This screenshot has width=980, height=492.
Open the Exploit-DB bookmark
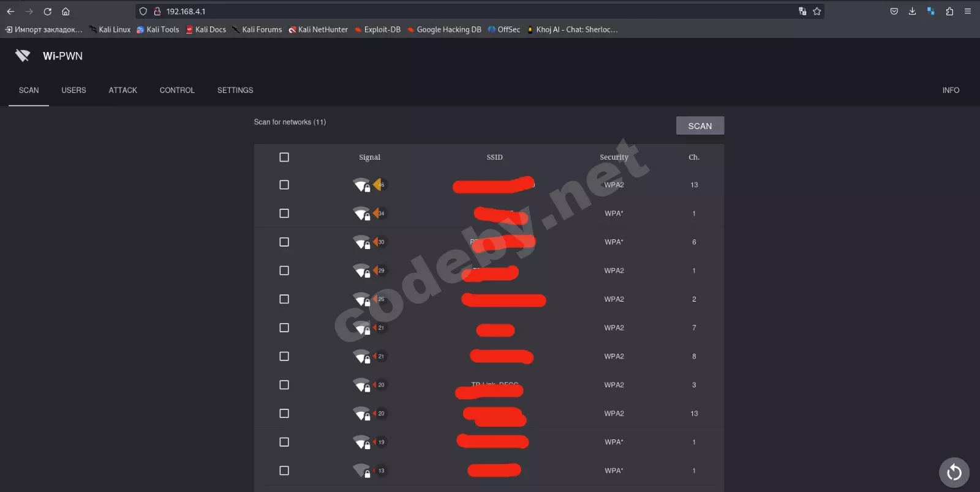tap(377, 29)
